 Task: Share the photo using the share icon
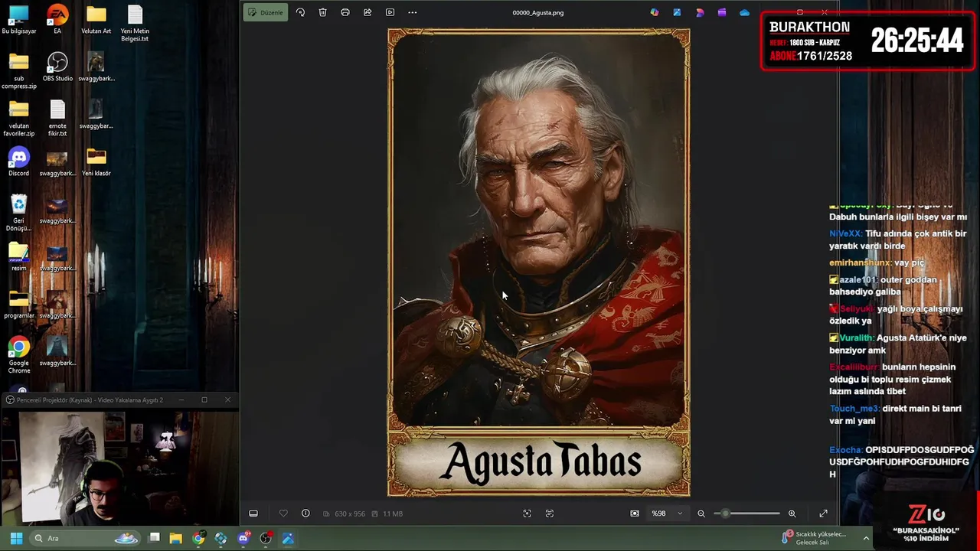pyautogui.click(x=367, y=12)
